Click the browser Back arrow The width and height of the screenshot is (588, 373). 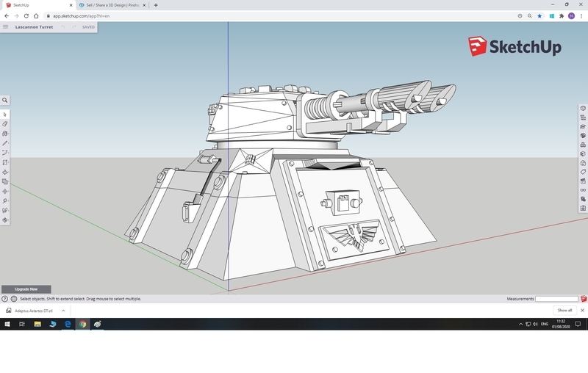tap(7, 16)
